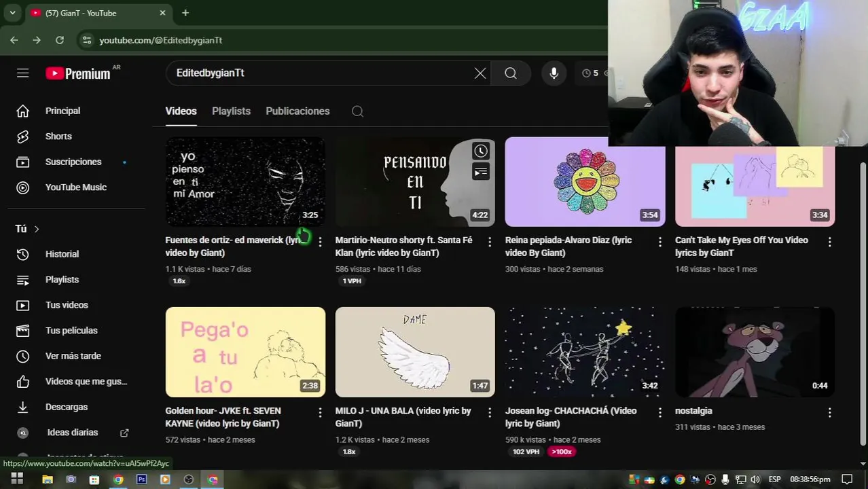
Task: Open more options for Can't Take My Eyes Off You
Action: click(x=829, y=242)
